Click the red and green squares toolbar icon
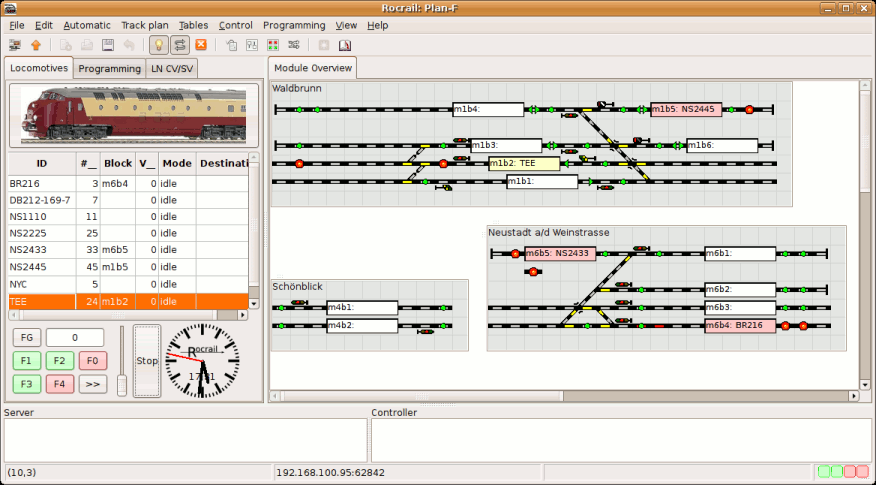876x485 pixels. click(x=273, y=45)
